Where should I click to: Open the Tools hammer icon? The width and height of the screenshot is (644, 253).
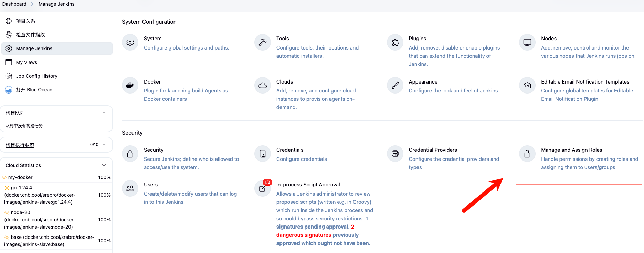[263, 42]
